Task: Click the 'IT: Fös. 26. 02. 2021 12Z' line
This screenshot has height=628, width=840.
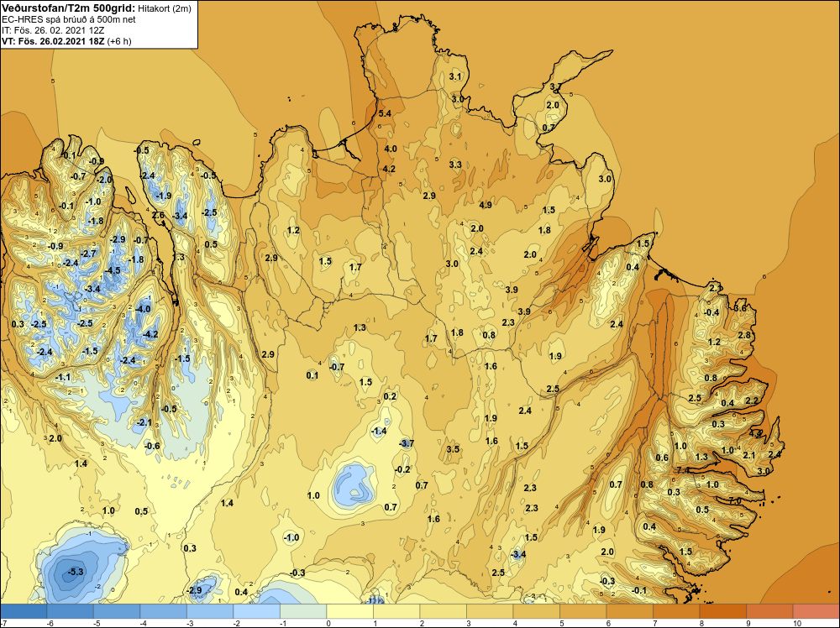Action: 51,30
